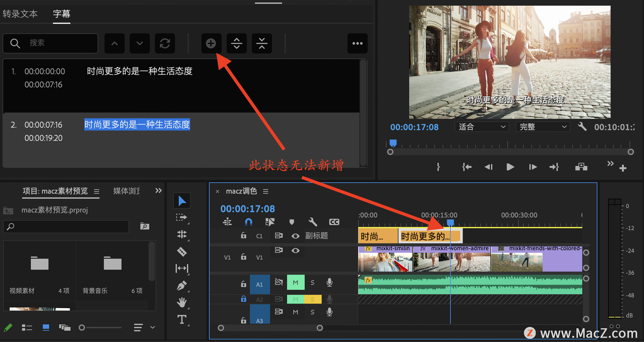Select the Pen tool
Viewport: 644px width, 342px height.
pos(182,285)
